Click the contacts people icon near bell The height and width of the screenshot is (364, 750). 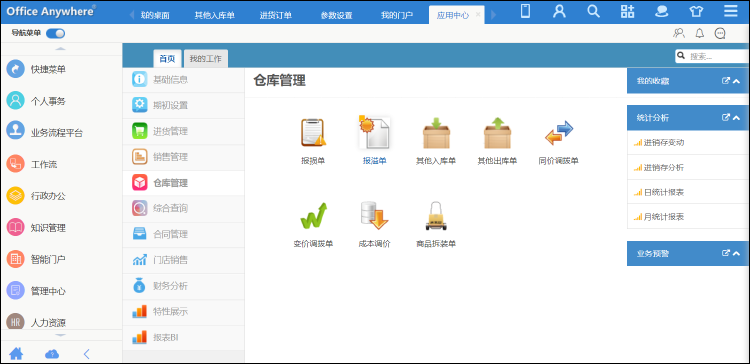pyautogui.click(x=679, y=33)
